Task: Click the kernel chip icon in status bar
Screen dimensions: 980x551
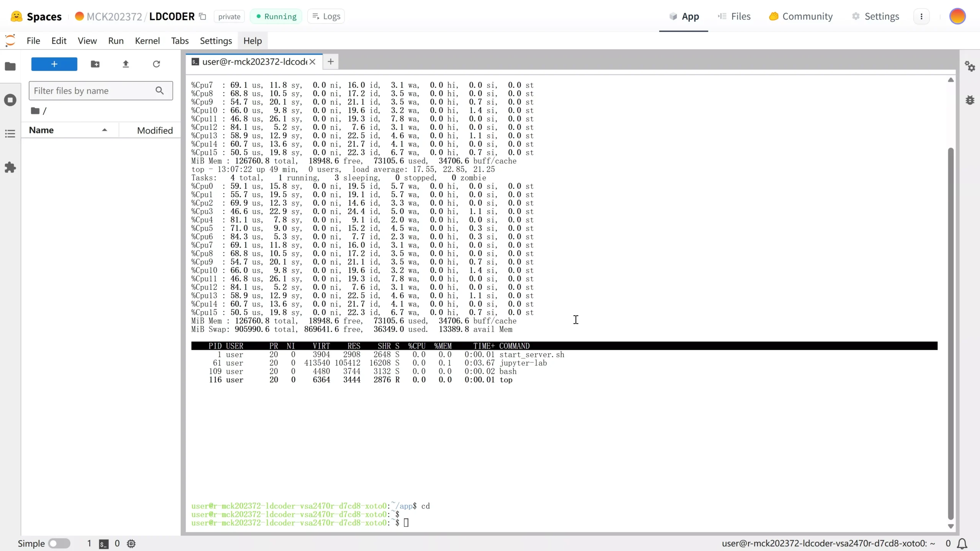Action: (x=131, y=544)
